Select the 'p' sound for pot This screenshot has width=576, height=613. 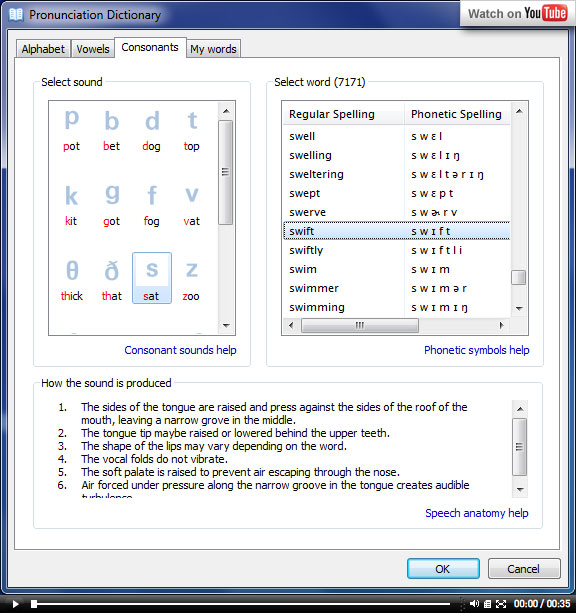pos(72,130)
